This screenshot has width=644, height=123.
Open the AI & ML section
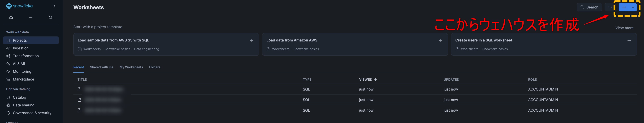[31, 64]
